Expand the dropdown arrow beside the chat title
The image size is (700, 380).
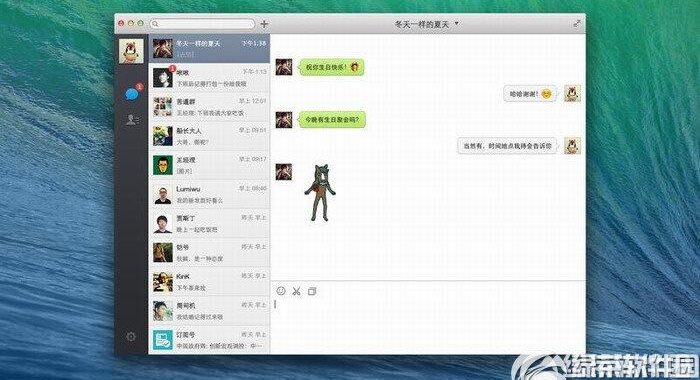point(457,23)
